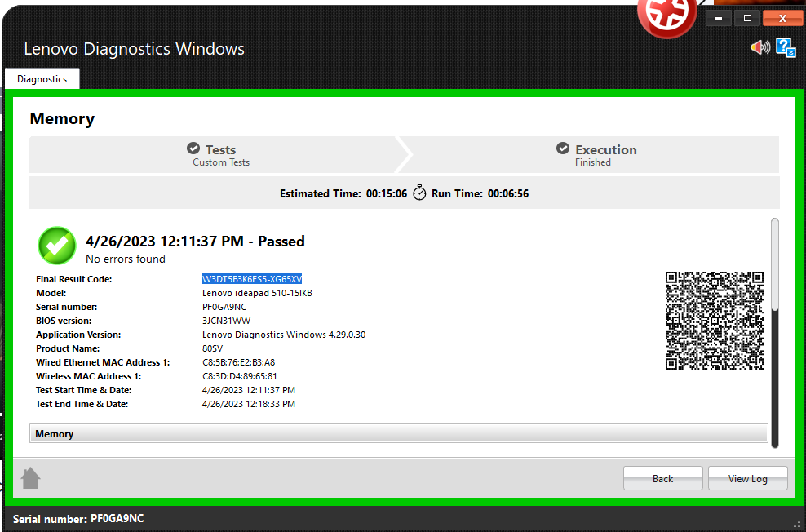Click Application Version Lenovo Diagnostics Windows 4.29.0.30

pyautogui.click(x=284, y=335)
